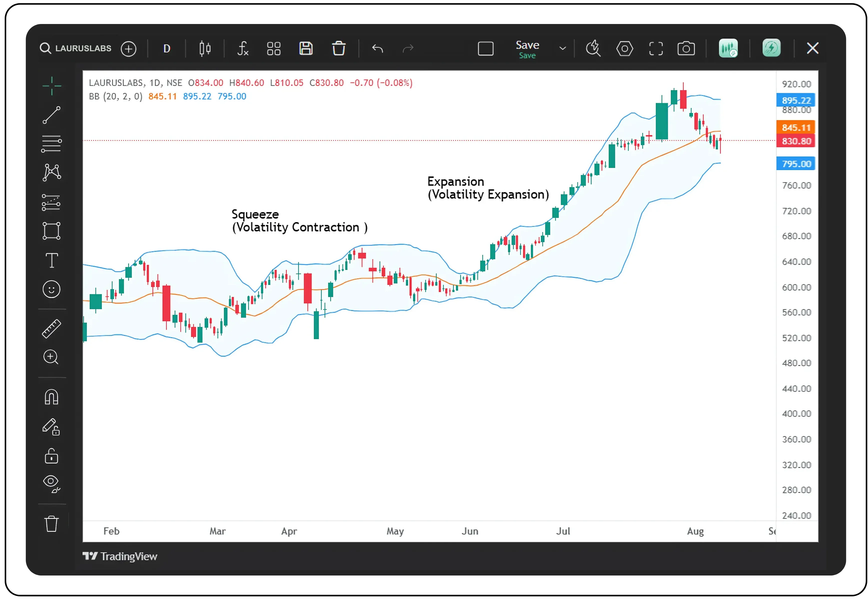Enable magnet mode for drawings
This screenshot has height=599, width=868.
pyautogui.click(x=52, y=397)
